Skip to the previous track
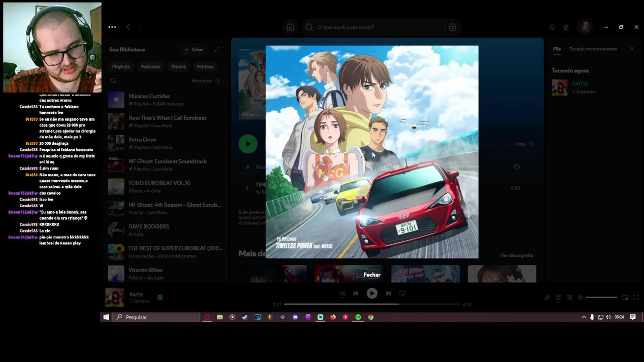 356,293
